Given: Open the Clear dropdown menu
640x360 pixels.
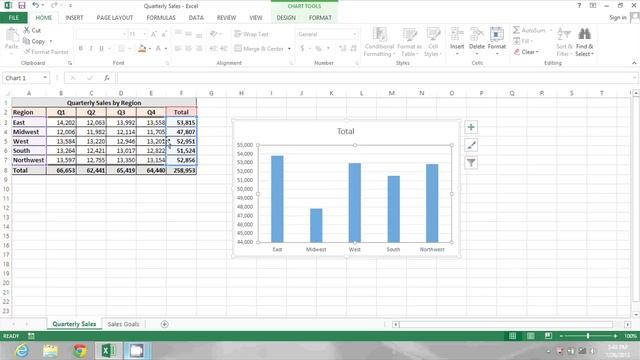Looking at the screenshot, I should tap(537, 52).
